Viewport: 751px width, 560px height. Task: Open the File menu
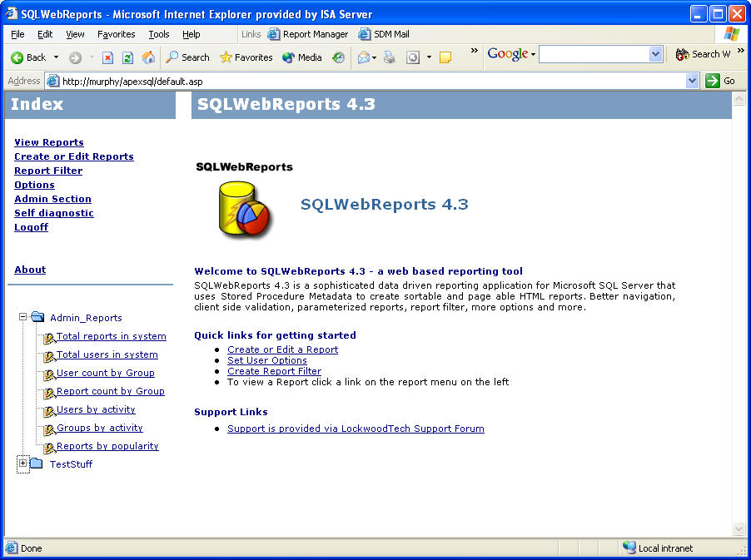click(17, 34)
